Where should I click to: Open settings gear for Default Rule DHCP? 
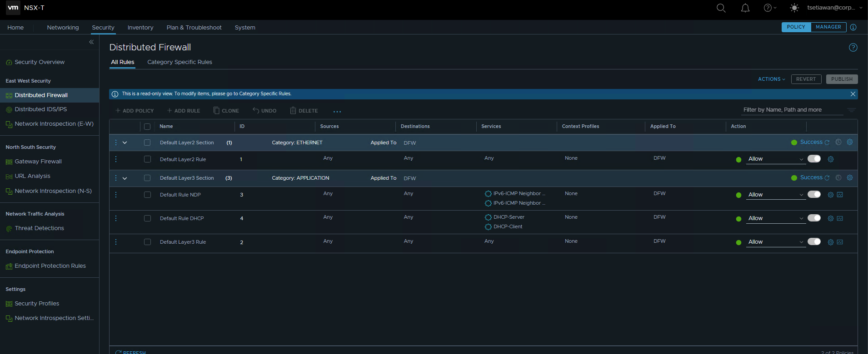coord(831,218)
